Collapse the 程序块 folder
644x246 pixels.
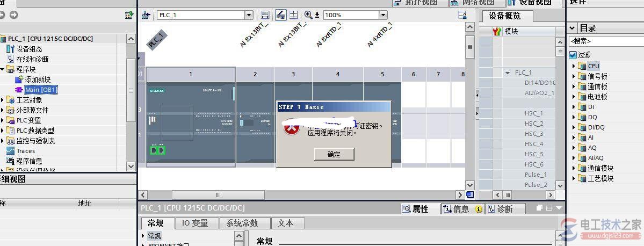tap(2, 69)
